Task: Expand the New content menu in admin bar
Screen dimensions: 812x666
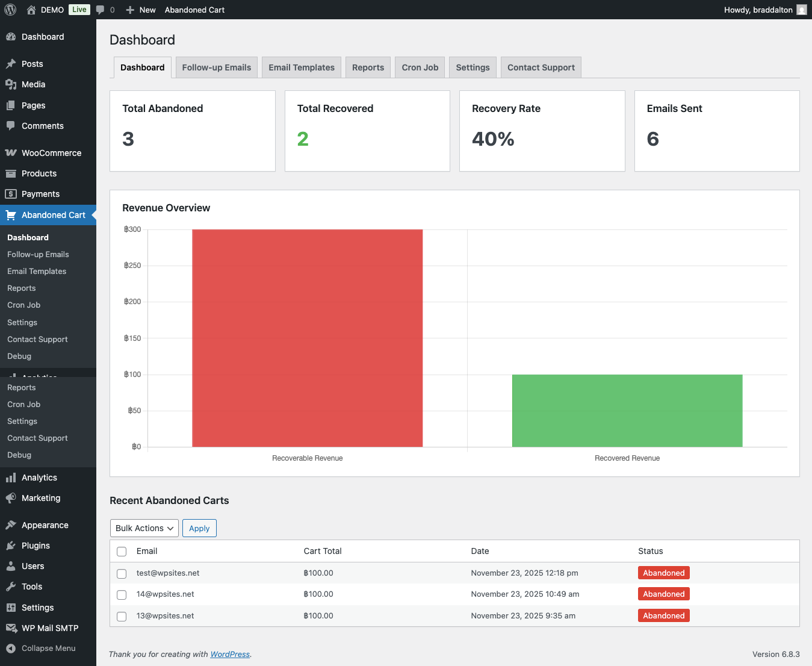Action: tap(141, 10)
